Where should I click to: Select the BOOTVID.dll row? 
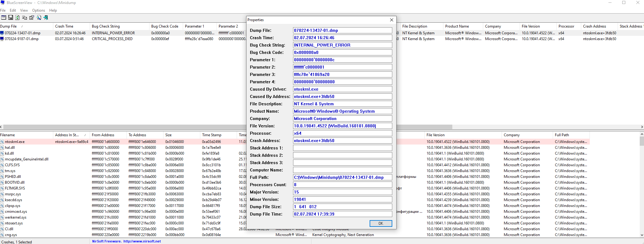295,182
